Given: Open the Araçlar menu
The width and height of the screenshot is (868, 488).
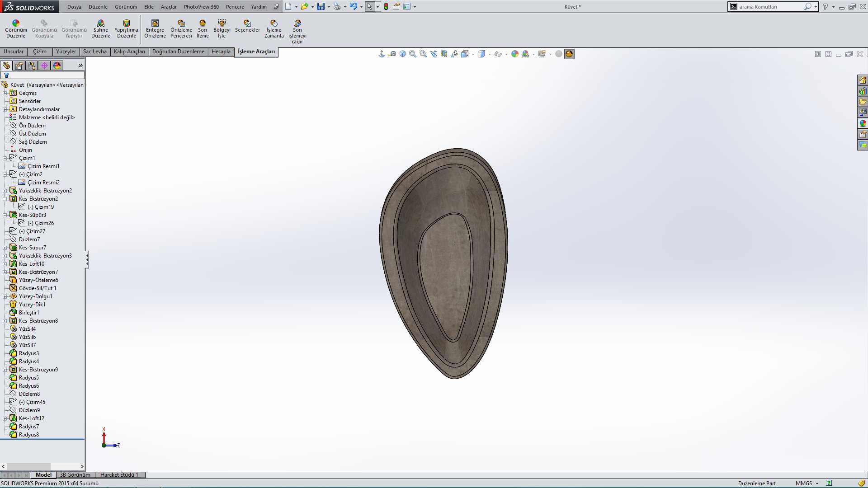Looking at the screenshot, I should [x=169, y=7].
